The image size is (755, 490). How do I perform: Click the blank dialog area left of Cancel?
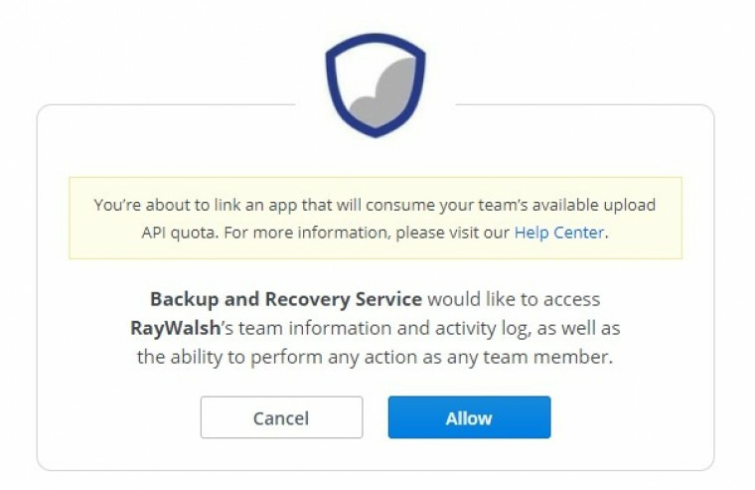tap(119, 417)
